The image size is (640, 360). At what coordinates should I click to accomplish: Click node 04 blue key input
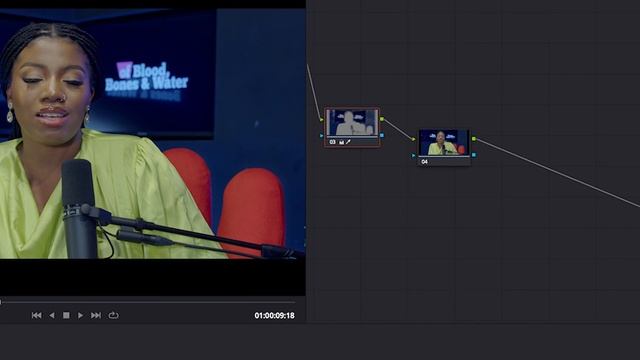pos(413,155)
